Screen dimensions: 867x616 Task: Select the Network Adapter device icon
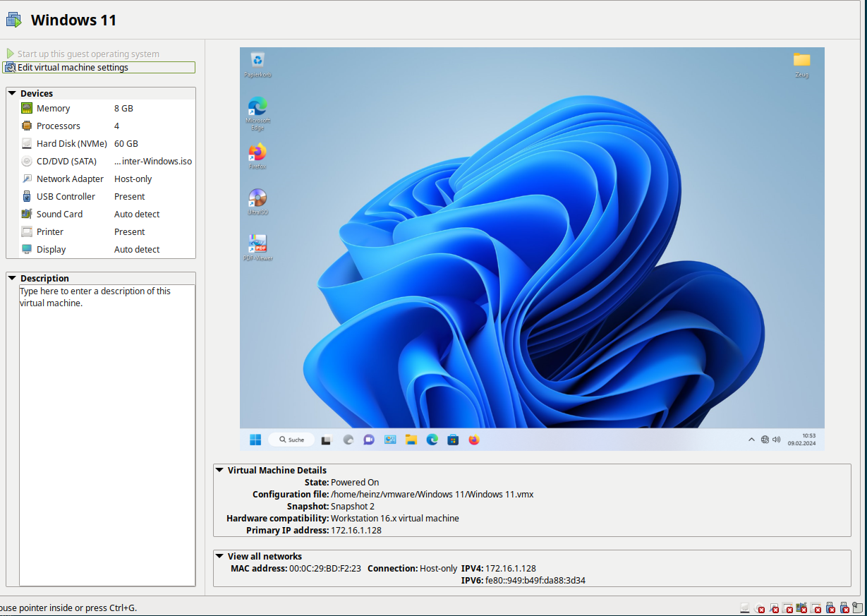coord(27,179)
